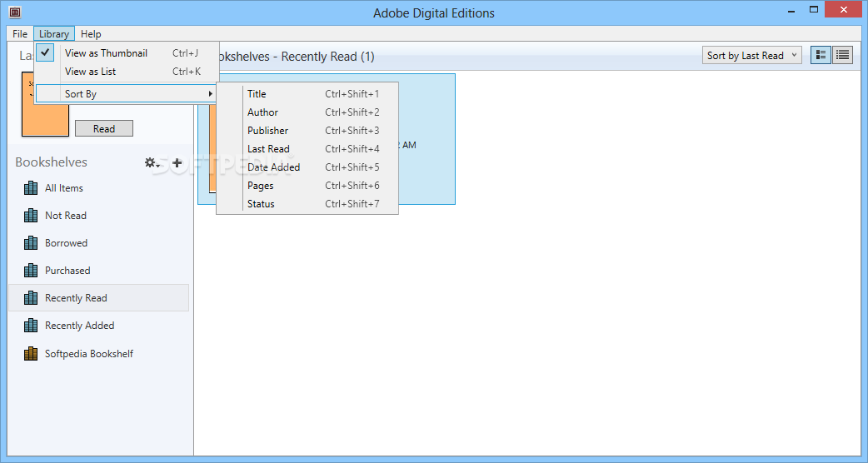Switch to thumbnail view icon in toolbar
Screen dimensions: 868x463
(x=821, y=55)
